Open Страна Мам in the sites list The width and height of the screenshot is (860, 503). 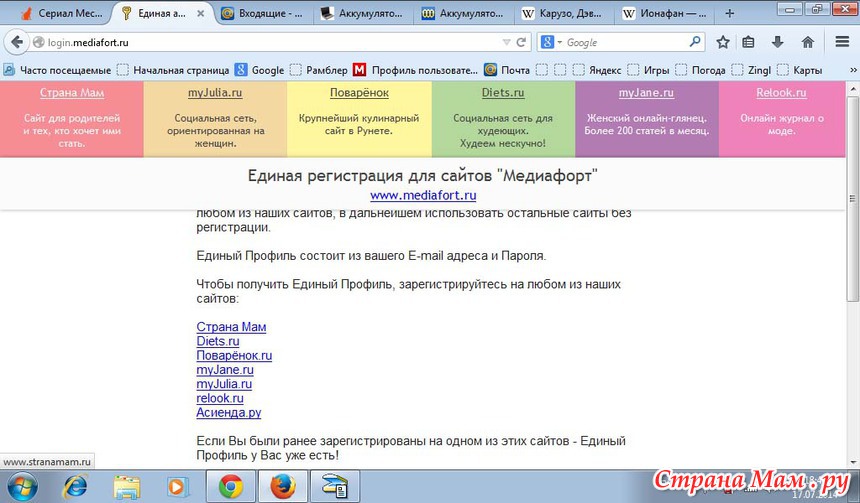click(231, 327)
